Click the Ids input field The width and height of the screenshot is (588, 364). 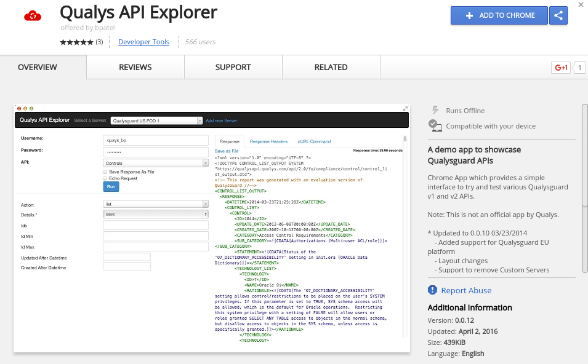pyautogui.click(x=156, y=225)
